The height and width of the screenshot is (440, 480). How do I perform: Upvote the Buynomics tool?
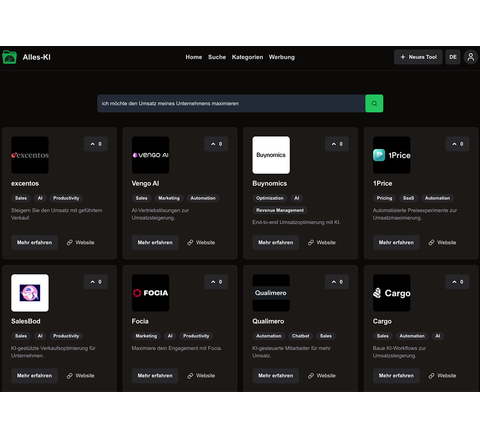tap(337, 144)
